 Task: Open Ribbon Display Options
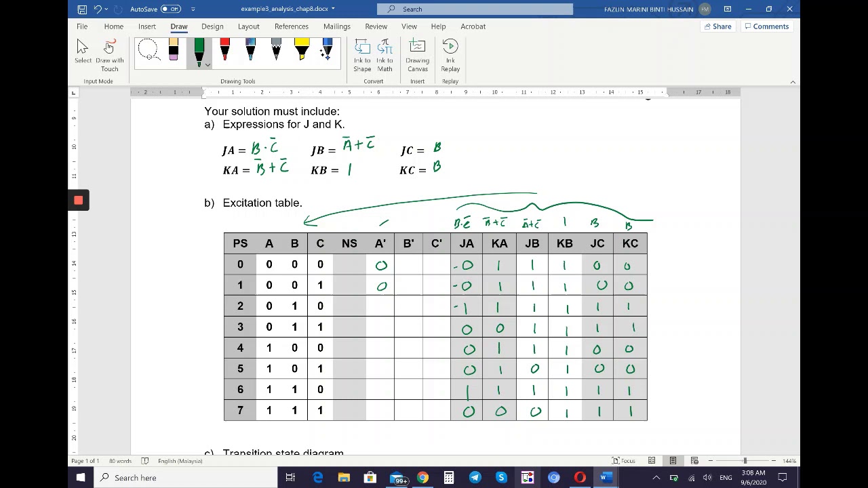727,9
